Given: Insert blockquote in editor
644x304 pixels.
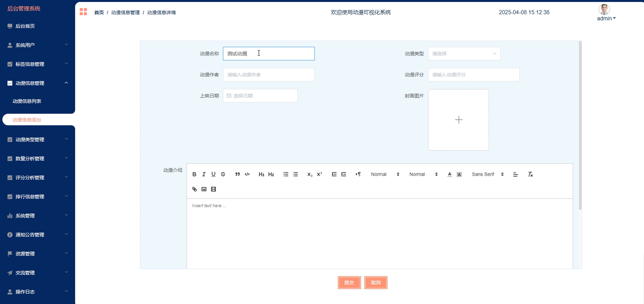Looking at the screenshot, I should (237, 174).
